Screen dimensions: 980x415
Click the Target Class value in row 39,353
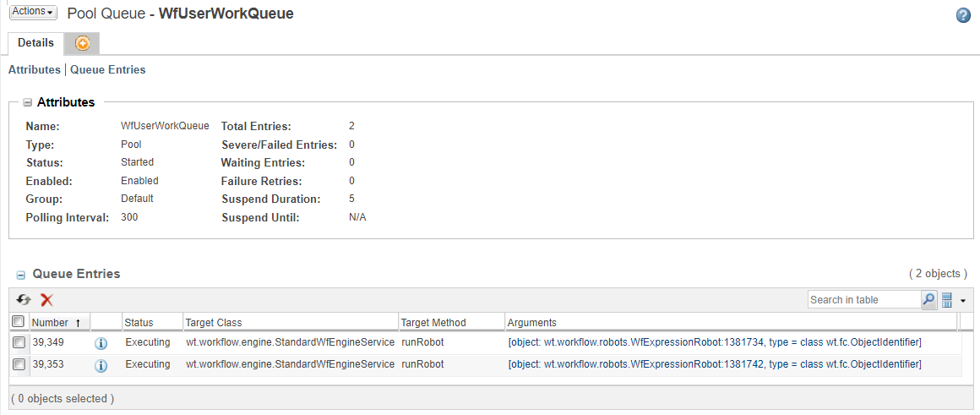(x=291, y=363)
